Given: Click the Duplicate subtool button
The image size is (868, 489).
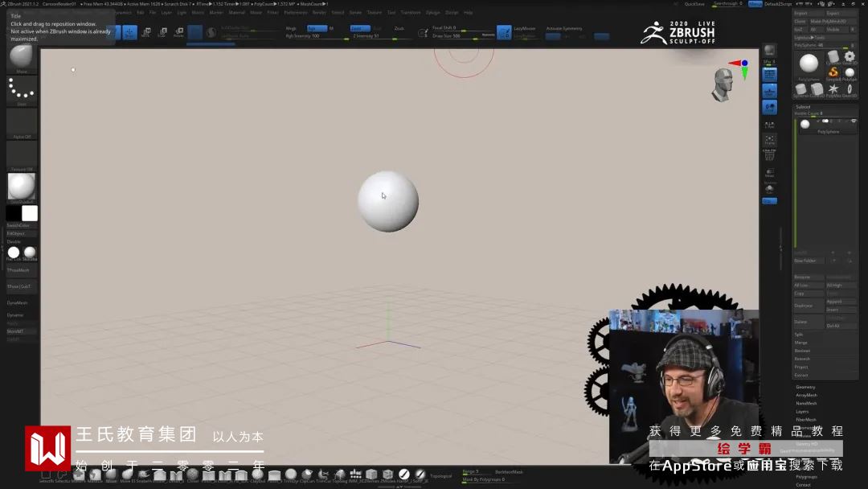Looking at the screenshot, I should click(x=809, y=306).
